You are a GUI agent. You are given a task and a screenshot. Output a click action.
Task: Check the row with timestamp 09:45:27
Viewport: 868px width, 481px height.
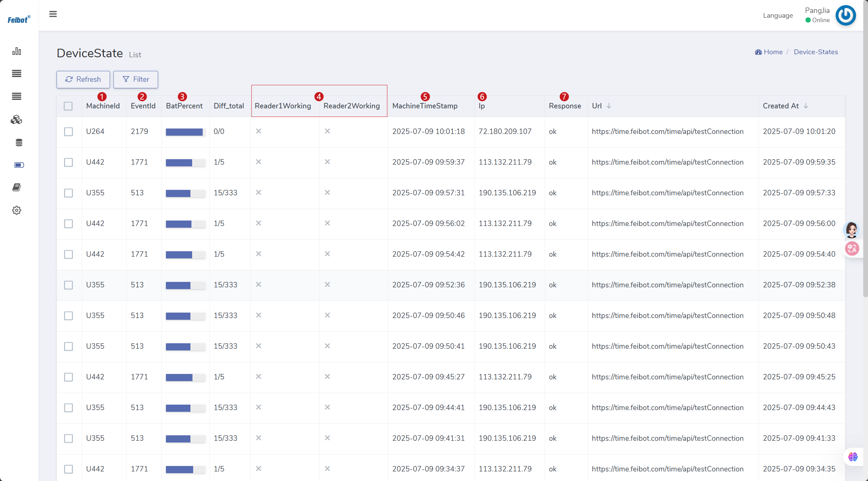[x=68, y=377]
